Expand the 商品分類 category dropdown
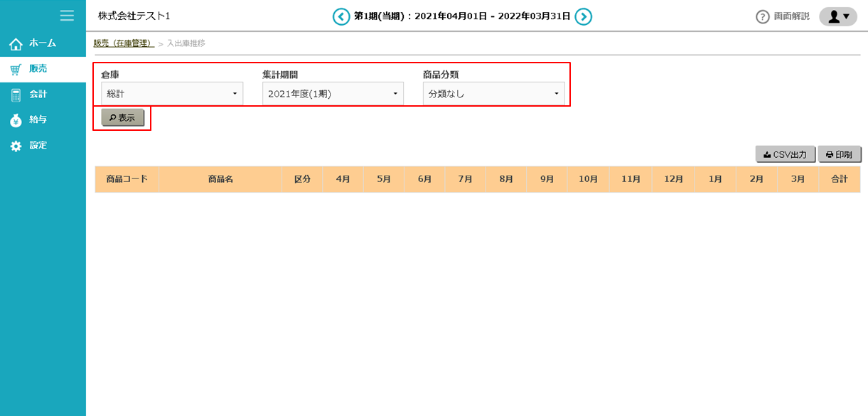Image resolution: width=868 pixels, height=416 pixels. tap(493, 94)
